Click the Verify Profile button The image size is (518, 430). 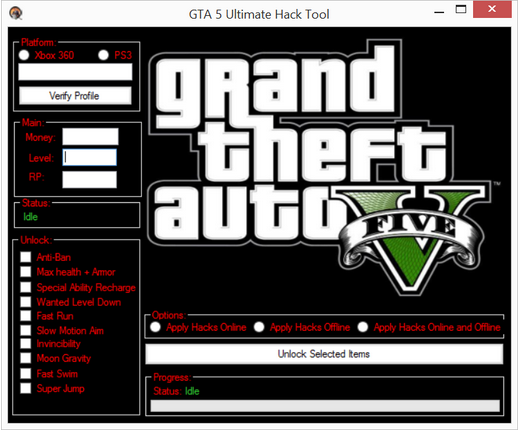tap(75, 96)
